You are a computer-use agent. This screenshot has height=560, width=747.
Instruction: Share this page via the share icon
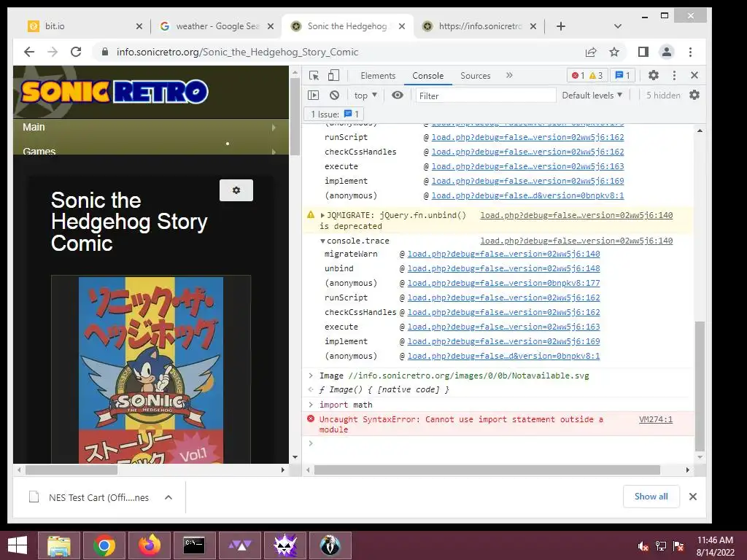591,52
